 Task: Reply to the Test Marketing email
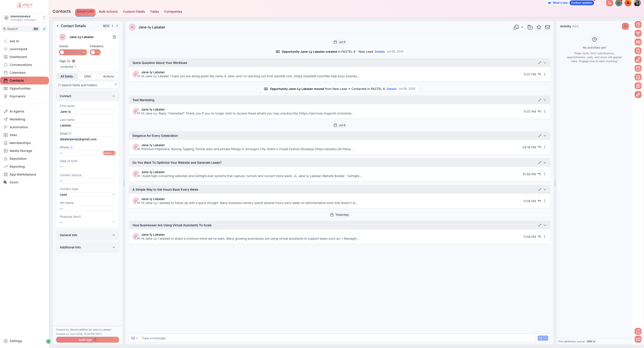[x=540, y=111]
